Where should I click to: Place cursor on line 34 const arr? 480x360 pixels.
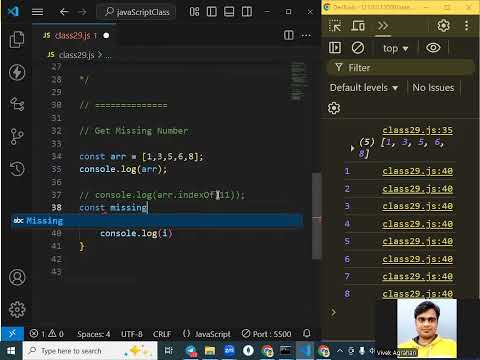coord(141,156)
